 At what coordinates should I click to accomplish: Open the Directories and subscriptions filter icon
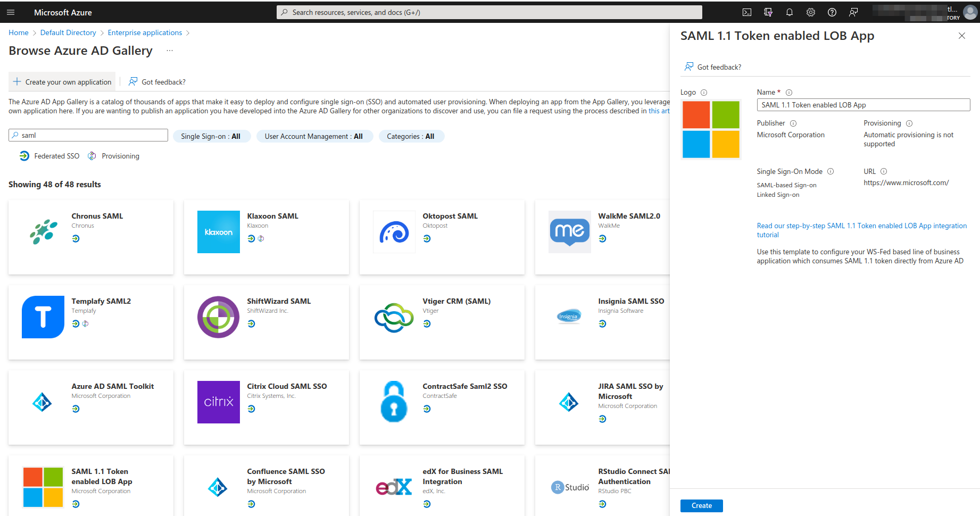click(x=768, y=12)
